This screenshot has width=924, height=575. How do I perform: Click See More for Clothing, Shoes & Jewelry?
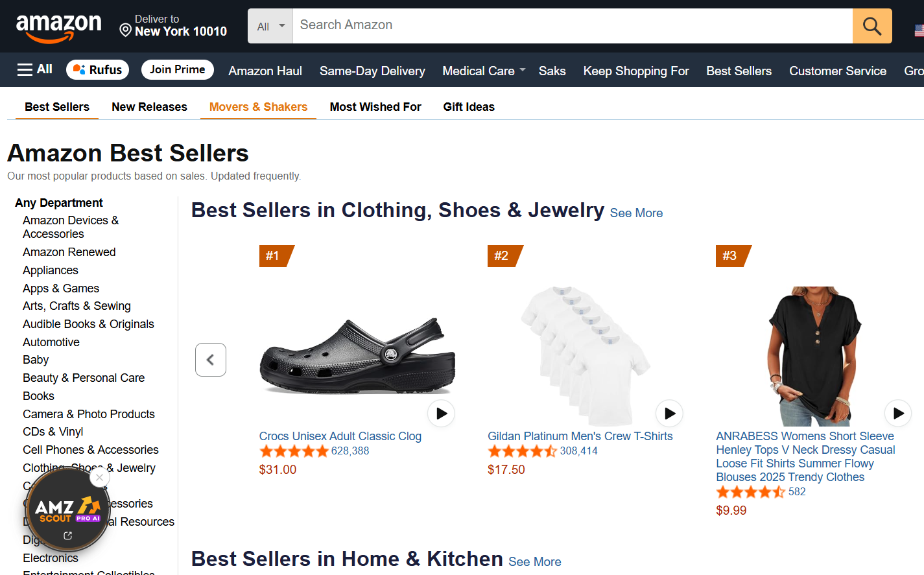coord(636,213)
